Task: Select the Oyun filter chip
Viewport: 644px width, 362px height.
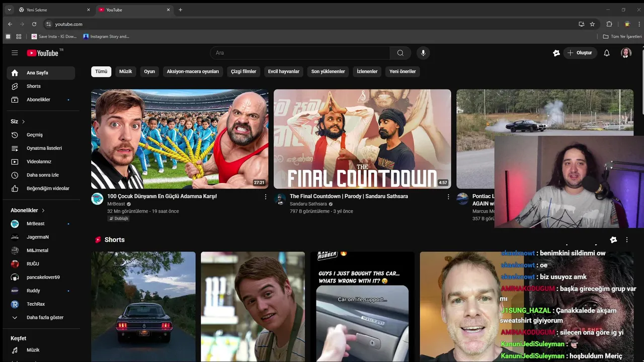Action: pos(149,71)
